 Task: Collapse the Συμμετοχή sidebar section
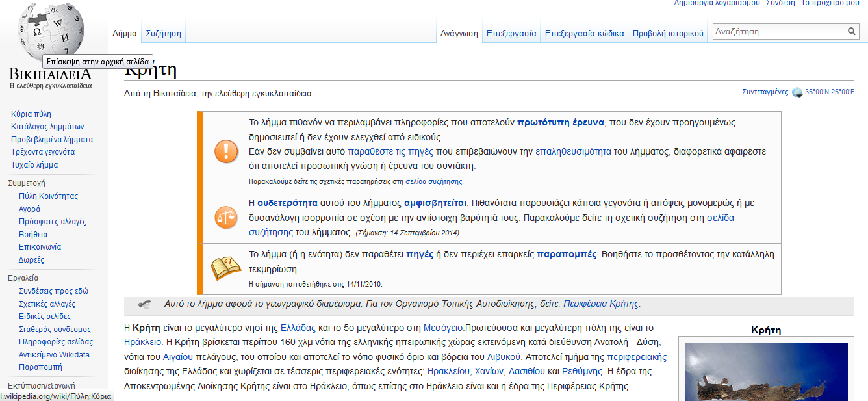(x=27, y=183)
